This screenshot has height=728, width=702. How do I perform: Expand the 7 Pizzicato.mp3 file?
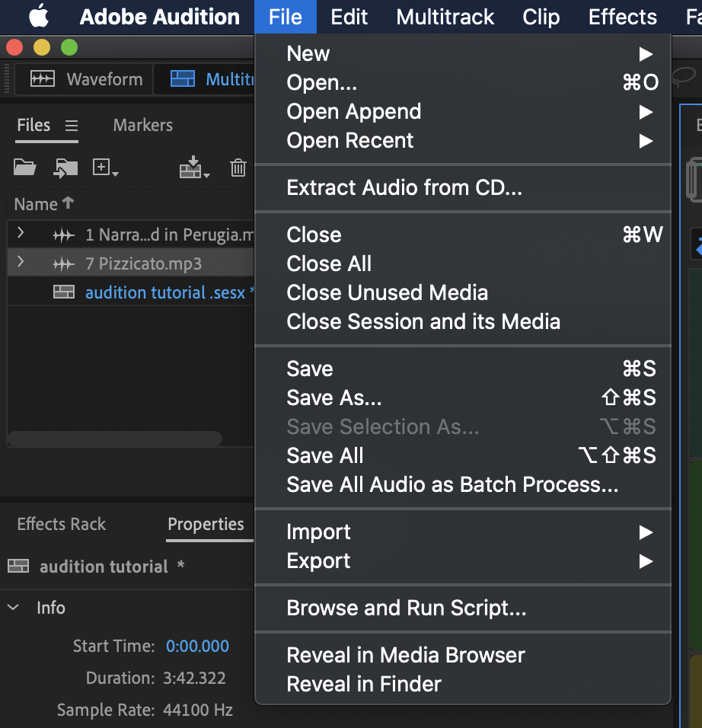tap(21, 262)
